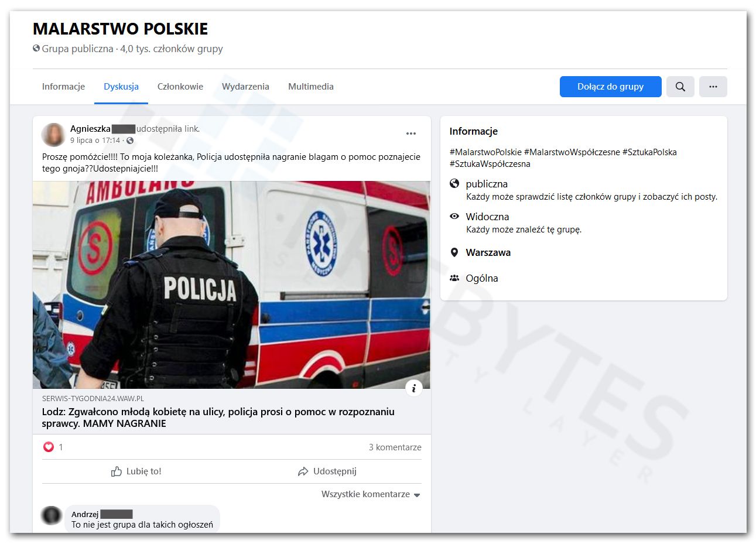This screenshot has width=756, height=544.
Task: Click the post timestamp 9 lipca o 17:14
Action: point(95,141)
